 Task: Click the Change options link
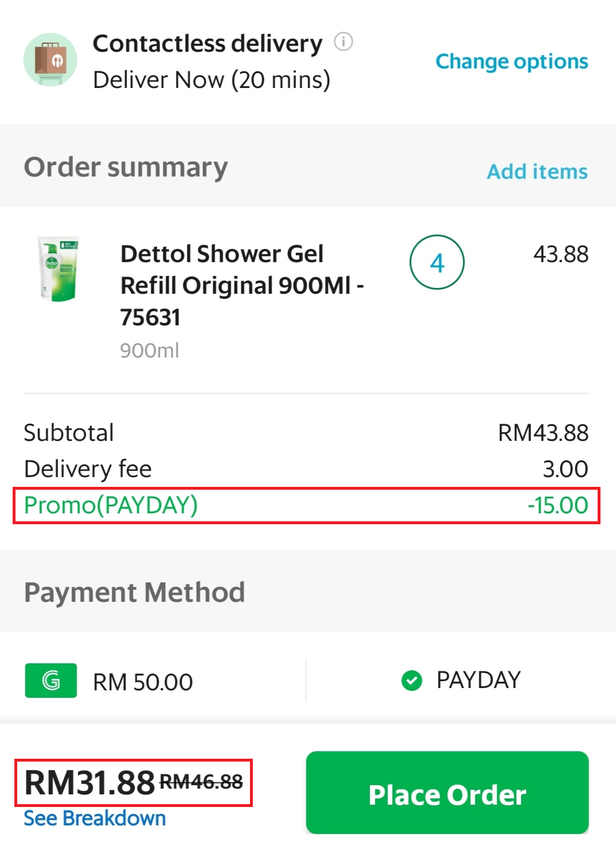(511, 62)
